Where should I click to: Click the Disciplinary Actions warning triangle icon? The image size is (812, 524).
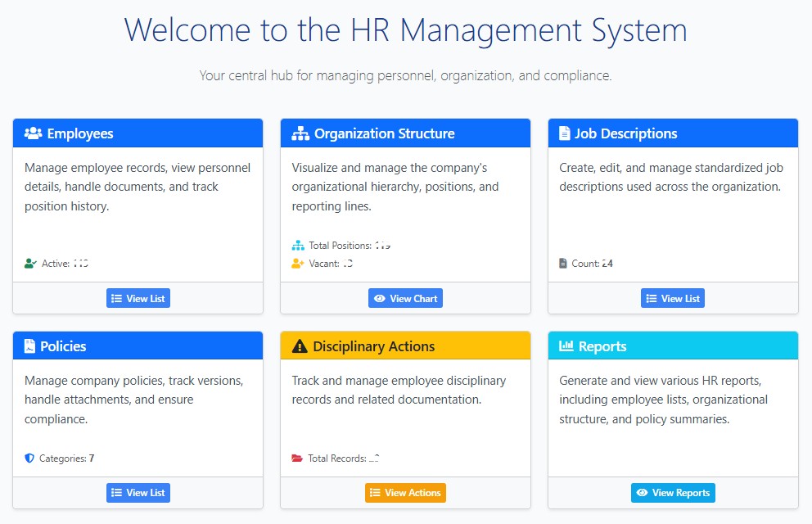pyautogui.click(x=300, y=346)
